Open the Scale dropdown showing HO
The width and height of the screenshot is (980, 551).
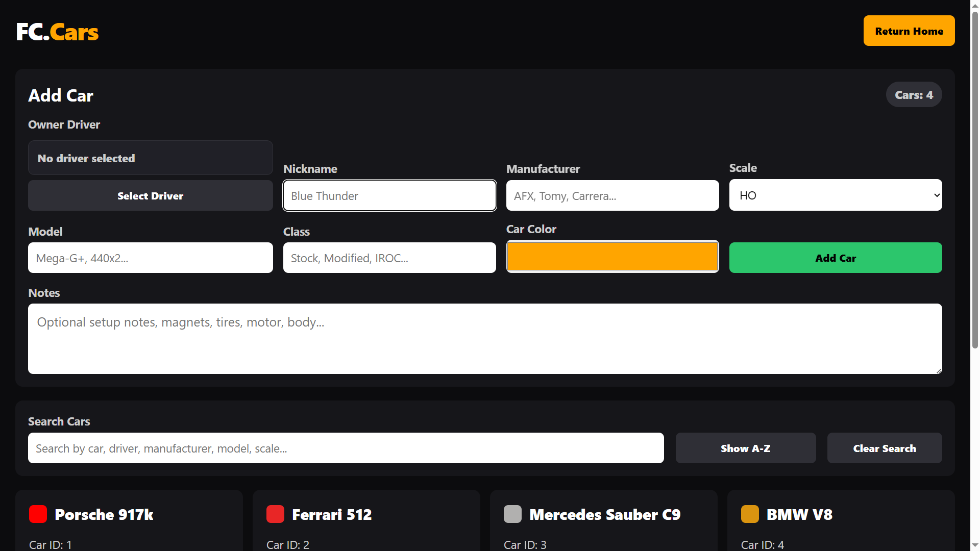[836, 195]
